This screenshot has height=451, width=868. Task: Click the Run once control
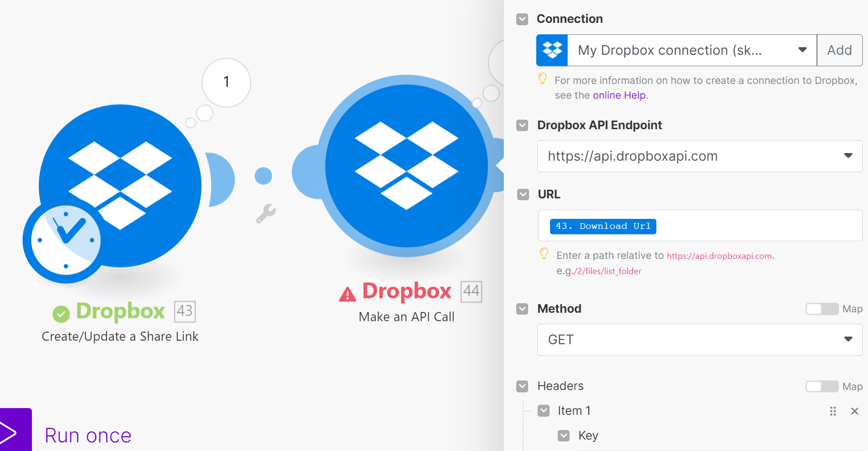pyautogui.click(x=88, y=434)
